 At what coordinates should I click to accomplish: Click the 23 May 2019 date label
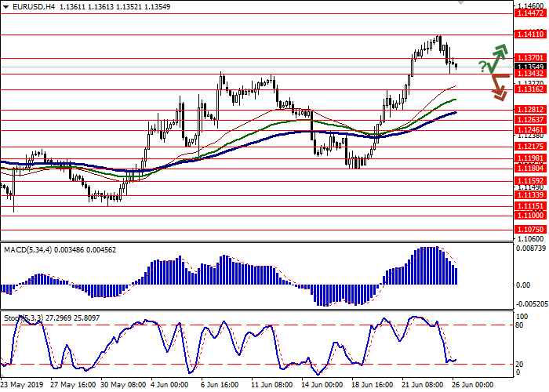click(x=21, y=386)
